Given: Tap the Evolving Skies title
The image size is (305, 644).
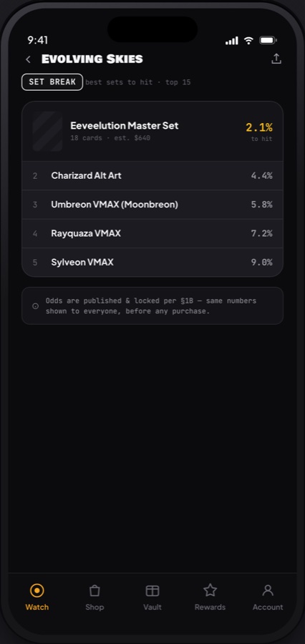Looking at the screenshot, I should (92, 59).
